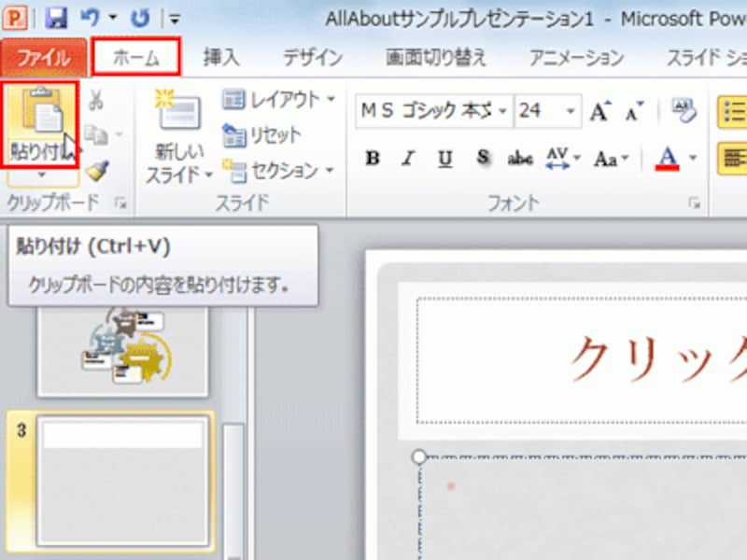
Task: Open the ファイル tab
Action: pyautogui.click(x=44, y=58)
